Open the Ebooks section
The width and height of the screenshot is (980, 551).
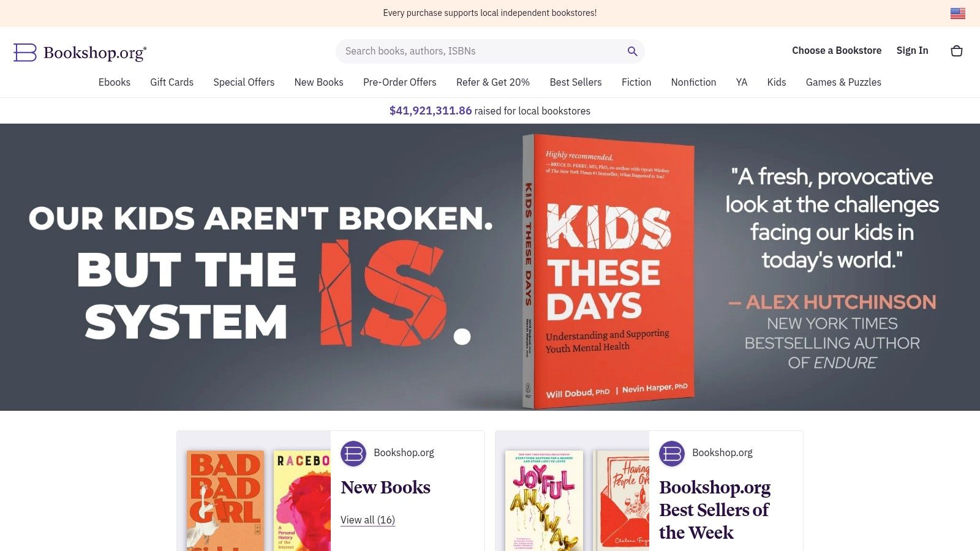[x=114, y=82]
